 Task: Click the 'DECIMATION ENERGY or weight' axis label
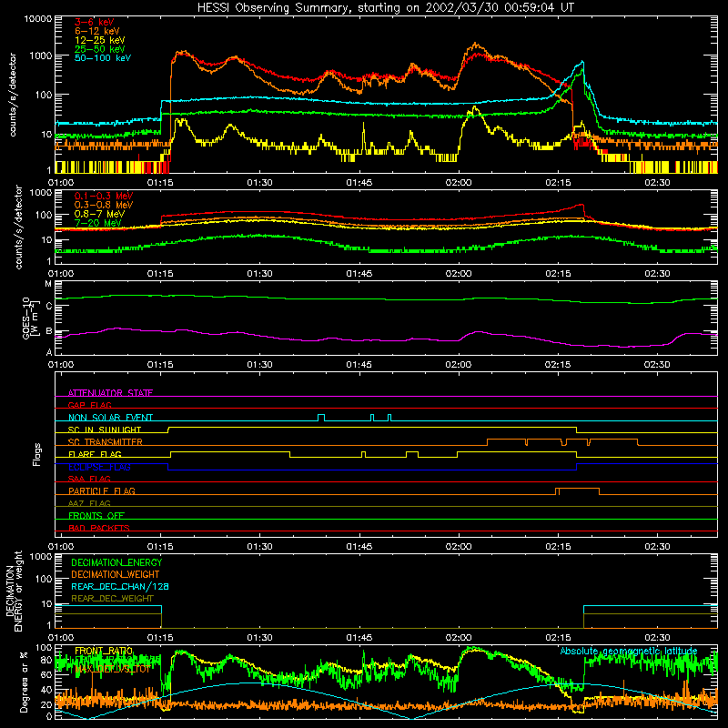click(x=14, y=591)
